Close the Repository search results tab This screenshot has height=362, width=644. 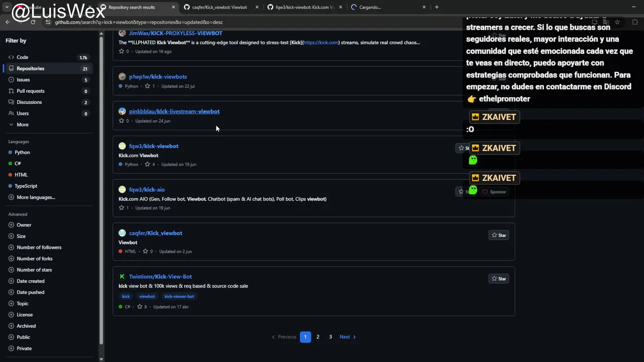[174, 7]
